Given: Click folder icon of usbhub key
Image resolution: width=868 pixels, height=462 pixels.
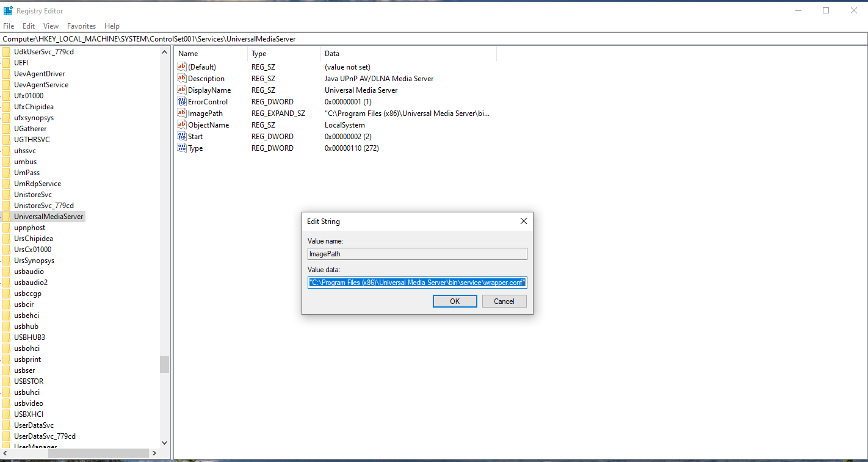Looking at the screenshot, I should [6, 327].
